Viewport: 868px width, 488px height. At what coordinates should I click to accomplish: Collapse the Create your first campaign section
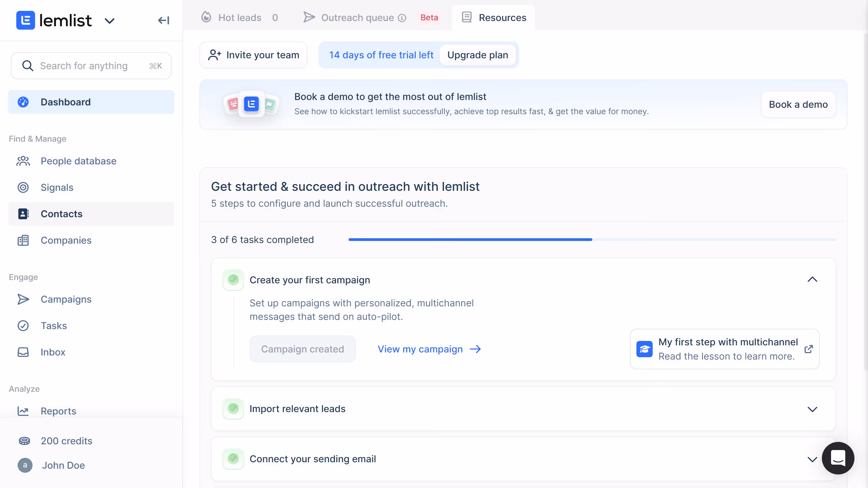(812, 280)
